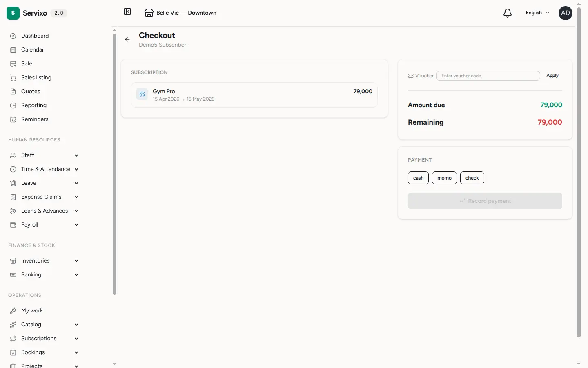Go back using the arrow beside Checkout
588x368 pixels.
coord(127,39)
